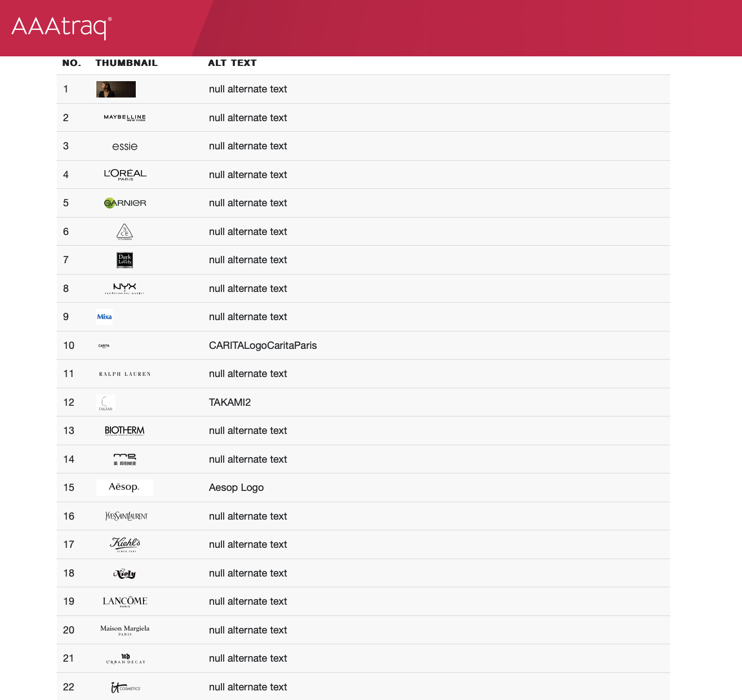The width and height of the screenshot is (742, 700).
Task: Click null alternate text in Mixa row
Action: click(x=248, y=317)
